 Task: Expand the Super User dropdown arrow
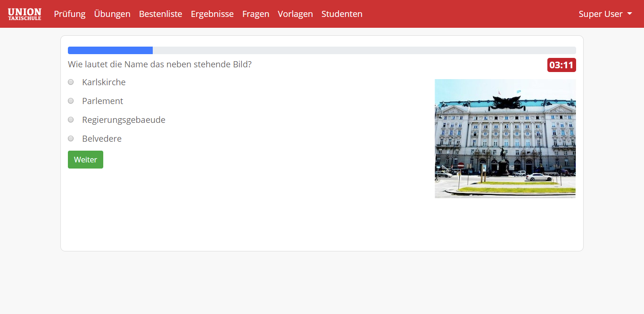click(x=629, y=14)
